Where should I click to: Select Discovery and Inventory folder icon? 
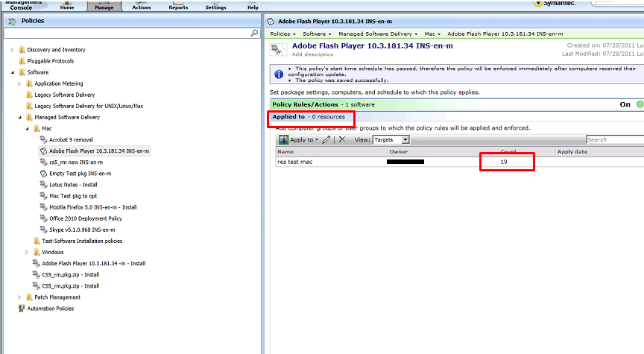point(22,50)
